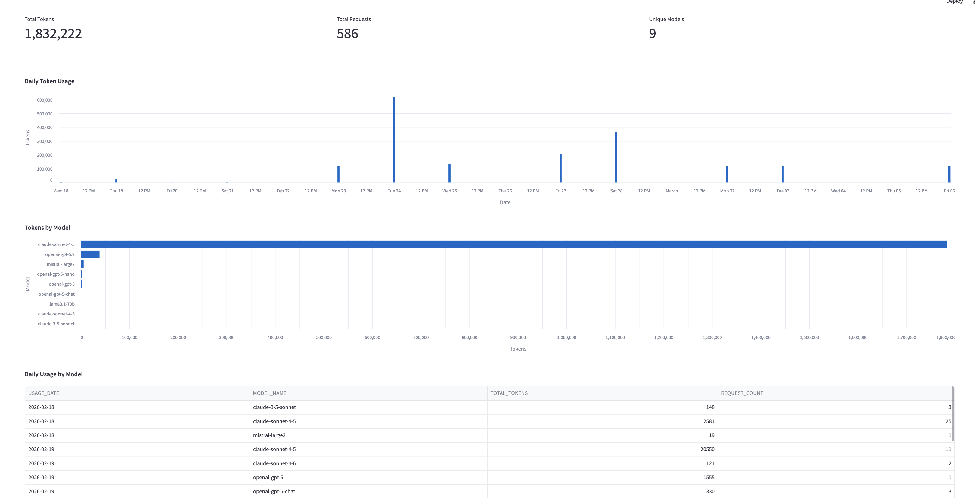Click the Sat 28 daily usage bar
The height and width of the screenshot is (498, 980).
coord(616,157)
